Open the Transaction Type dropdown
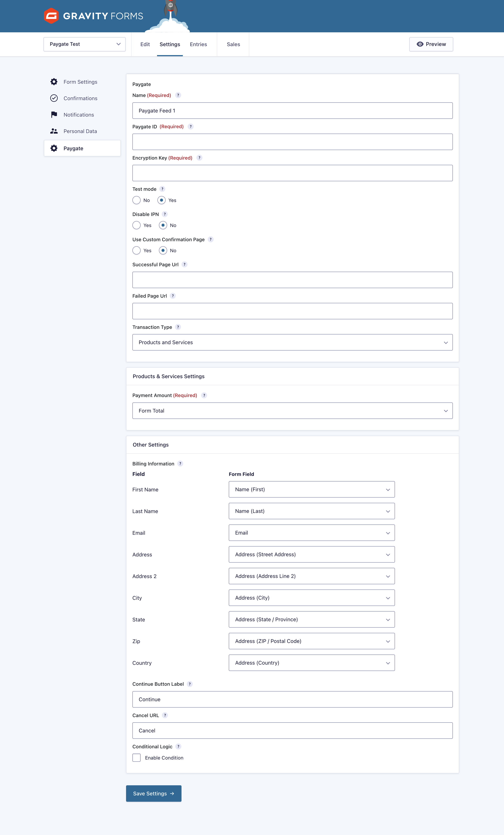The width and height of the screenshot is (504, 835). (292, 342)
